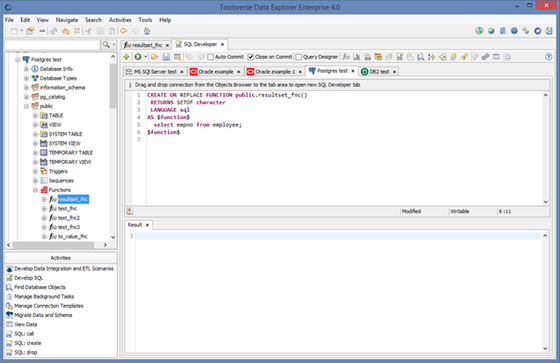This screenshot has height=363, width=560.
Task: Collapse the Functions node
Action: pos(35,190)
